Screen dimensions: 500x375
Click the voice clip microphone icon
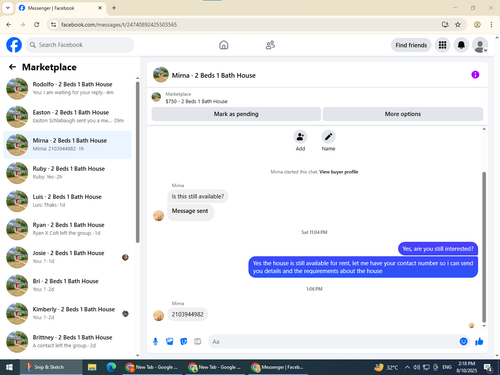[x=155, y=341]
